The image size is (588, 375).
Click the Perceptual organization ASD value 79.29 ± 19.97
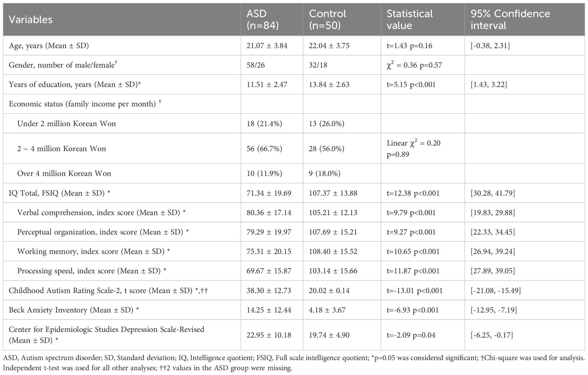(x=269, y=232)
